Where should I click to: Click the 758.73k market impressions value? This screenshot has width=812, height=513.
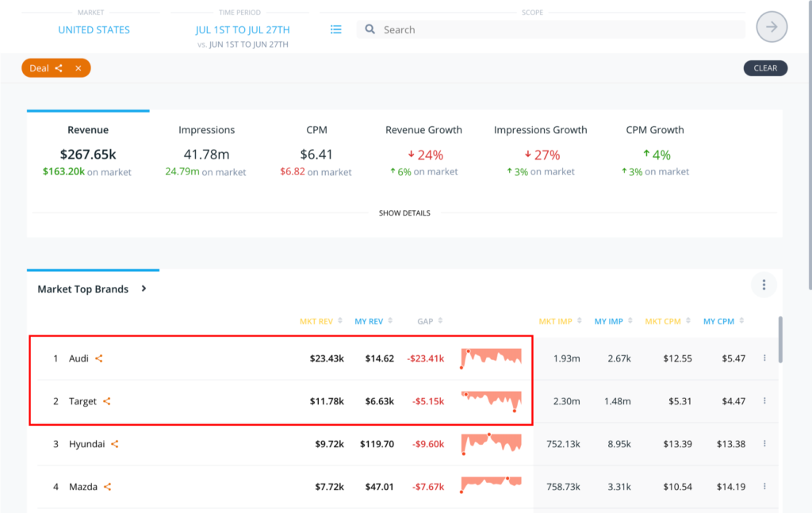tap(563, 487)
